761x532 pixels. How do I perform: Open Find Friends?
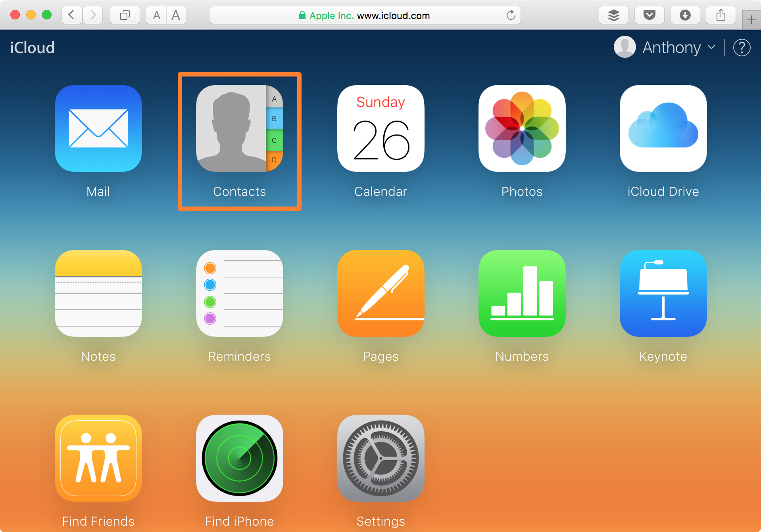tap(98, 458)
